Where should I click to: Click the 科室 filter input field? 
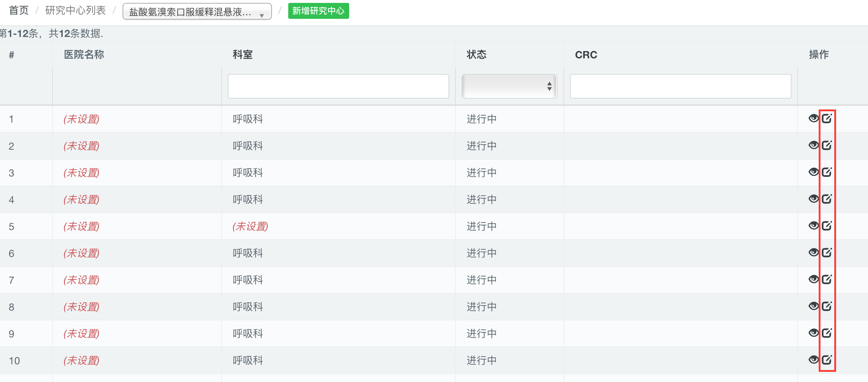pyautogui.click(x=338, y=86)
